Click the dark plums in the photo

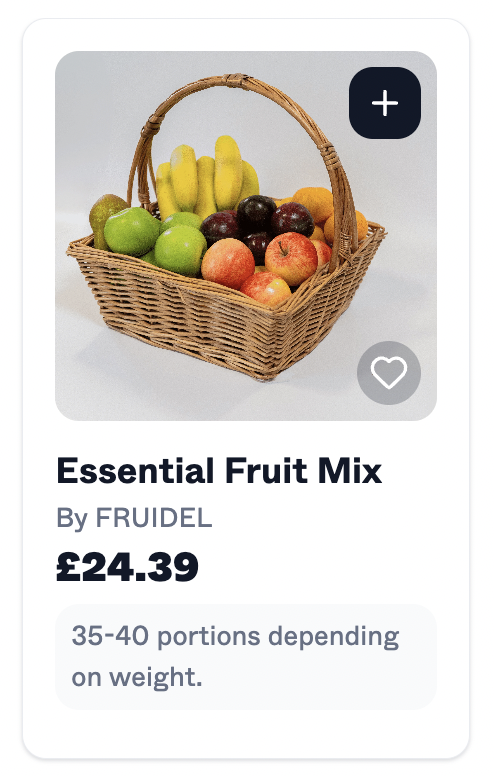[257, 223]
